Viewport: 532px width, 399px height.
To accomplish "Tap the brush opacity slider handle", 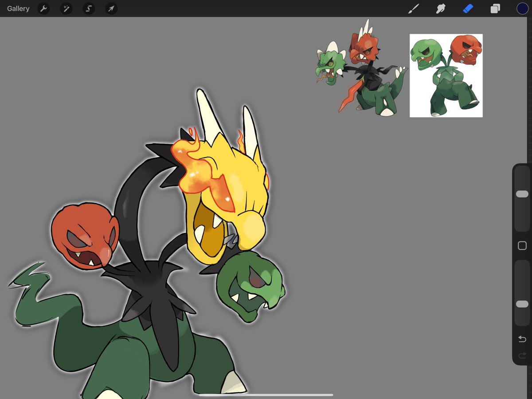I will click(x=522, y=304).
